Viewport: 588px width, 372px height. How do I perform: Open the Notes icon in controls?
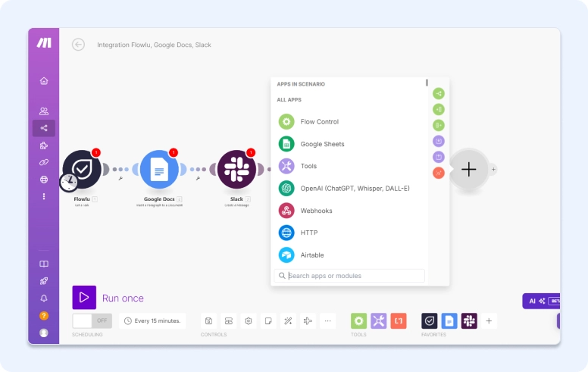268,321
